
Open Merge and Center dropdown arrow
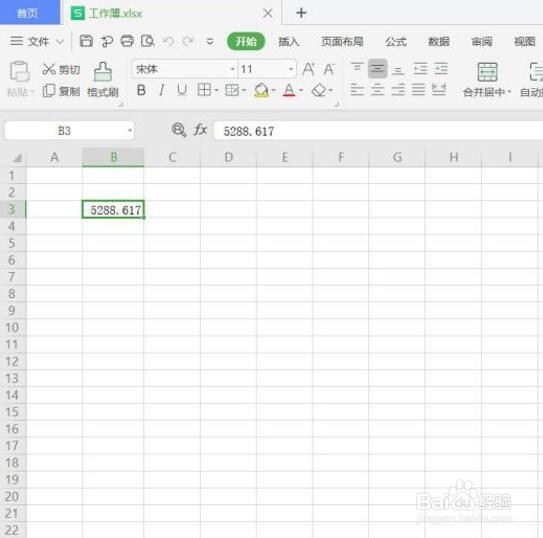(509, 92)
